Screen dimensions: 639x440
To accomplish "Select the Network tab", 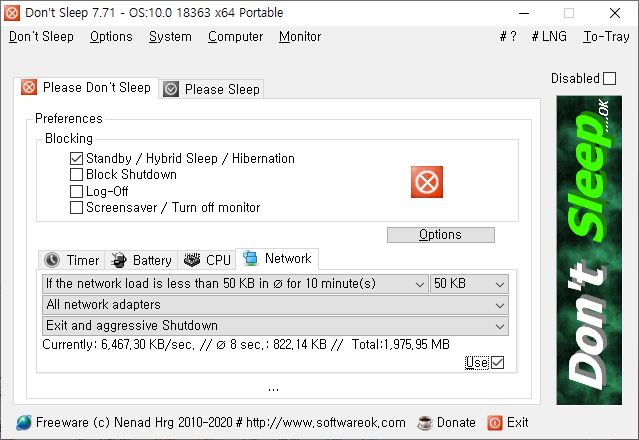I will click(277, 259).
